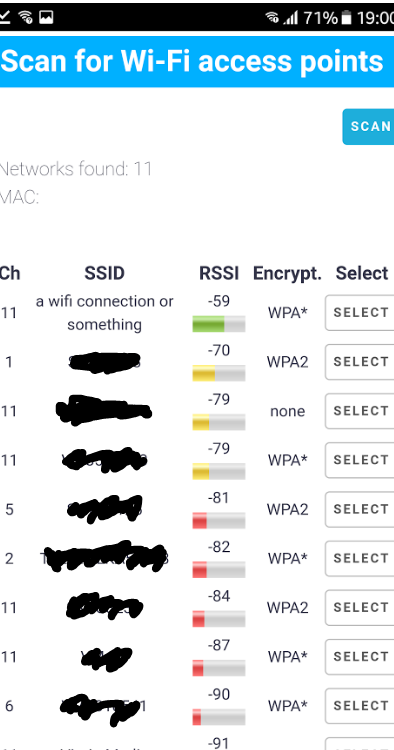394x750 pixels.
Task: Select the network on channel 5
Action: coord(360,509)
